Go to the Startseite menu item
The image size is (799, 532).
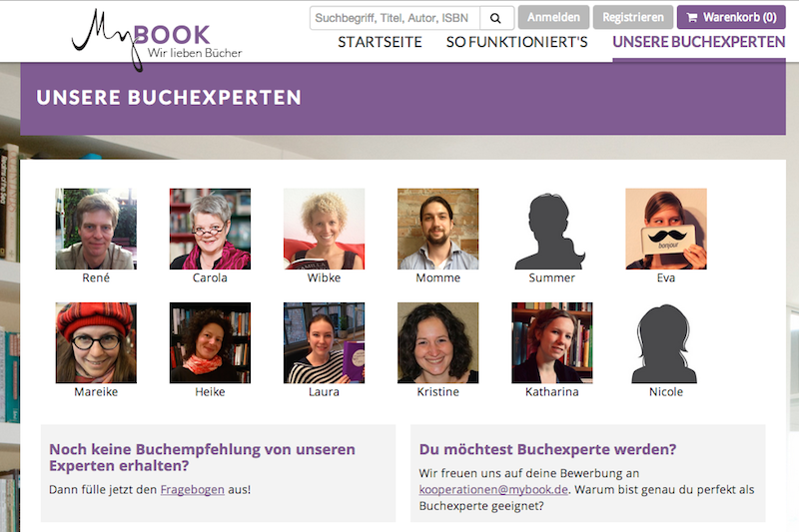[x=380, y=42]
